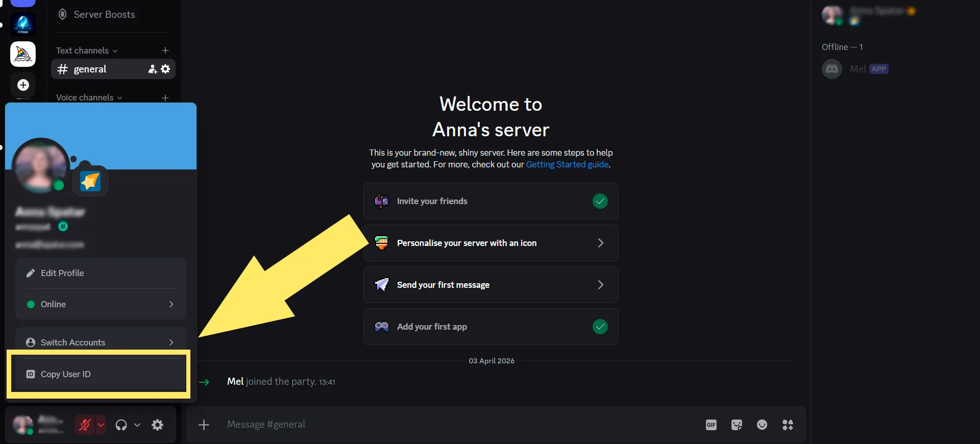Screen dimensions: 980x444
Task: Click the profile badge with star icon
Action: tap(90, 181)
